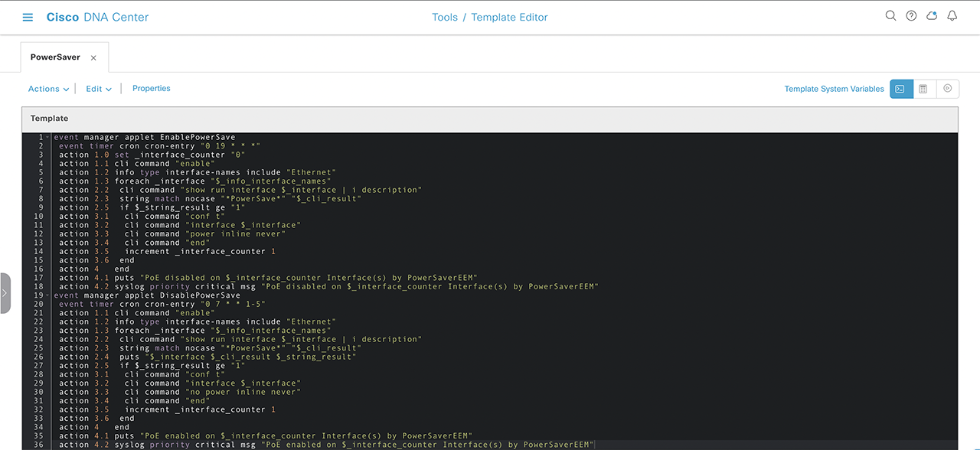Screen dimensions: 980x450
Task: Expand the left side panel handle
Action: [5, 293]
